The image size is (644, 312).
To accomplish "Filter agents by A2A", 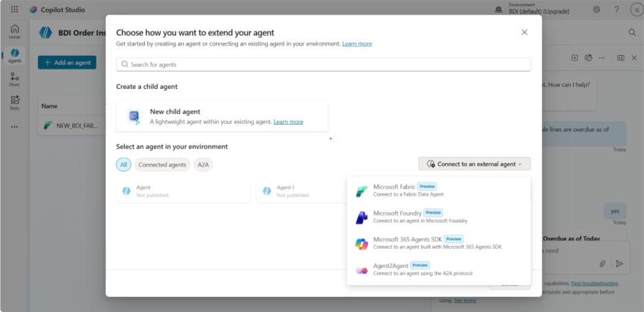I will pyautogui.click(x=203, y=165).
